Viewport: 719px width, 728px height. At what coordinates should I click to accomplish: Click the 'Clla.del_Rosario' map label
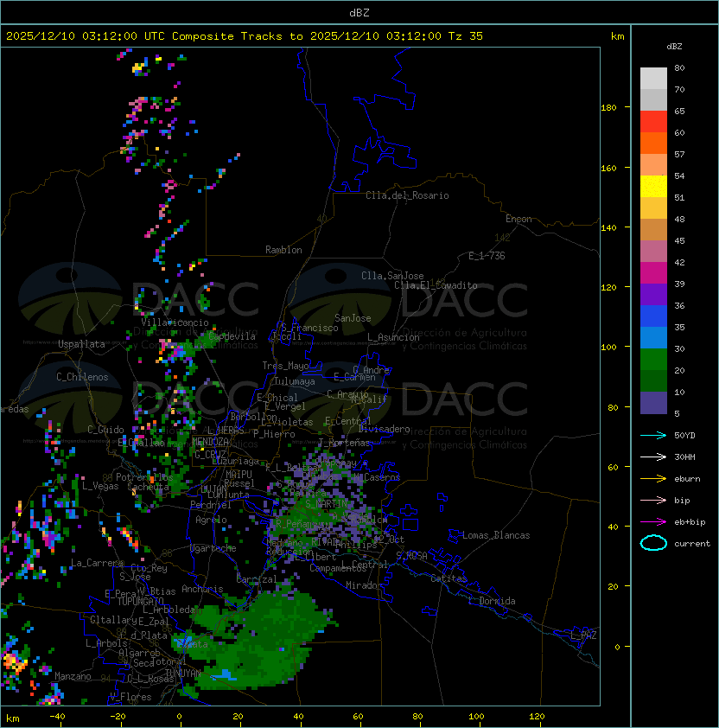coord(407,195)
